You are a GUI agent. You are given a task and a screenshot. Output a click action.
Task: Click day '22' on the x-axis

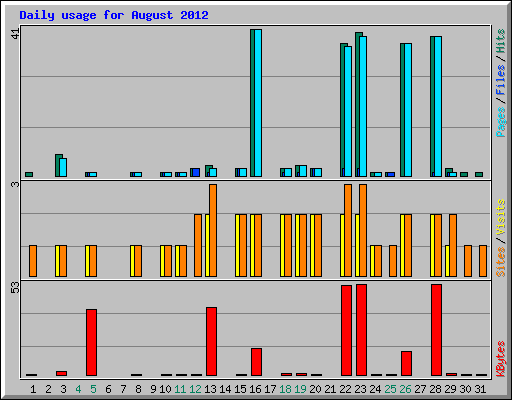pos(345,389)
